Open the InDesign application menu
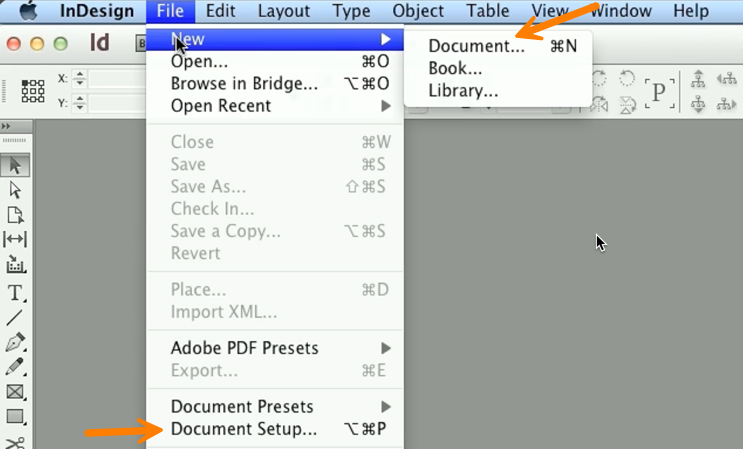This screenshot has height=449, width=743. coord(97,10)
